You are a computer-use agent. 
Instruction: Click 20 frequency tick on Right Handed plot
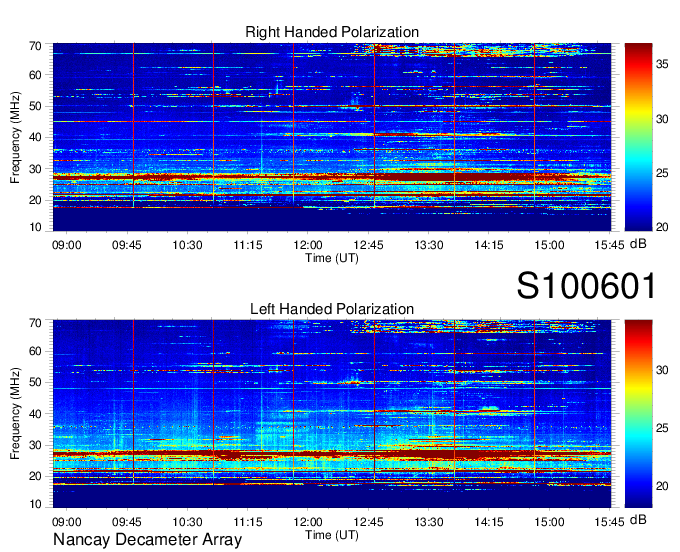[35, 200]
